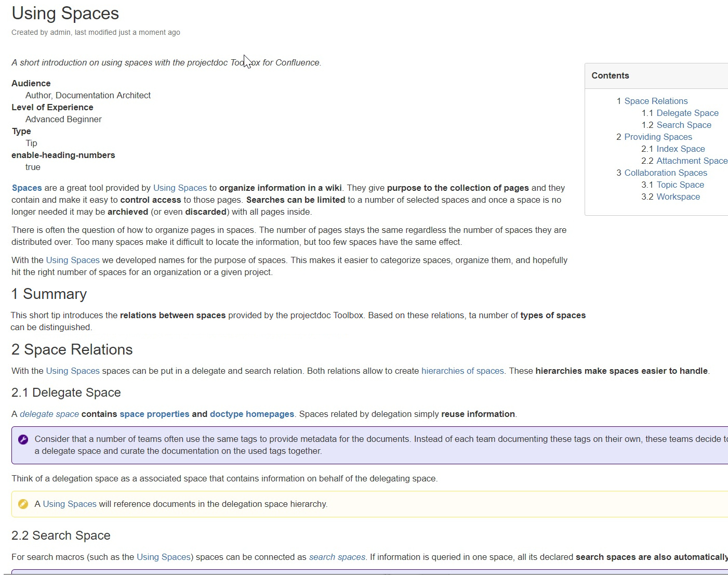The height and width of the screenshot is (575, 728).
Task: Open the "space properties" link
Action: (154, 414)
